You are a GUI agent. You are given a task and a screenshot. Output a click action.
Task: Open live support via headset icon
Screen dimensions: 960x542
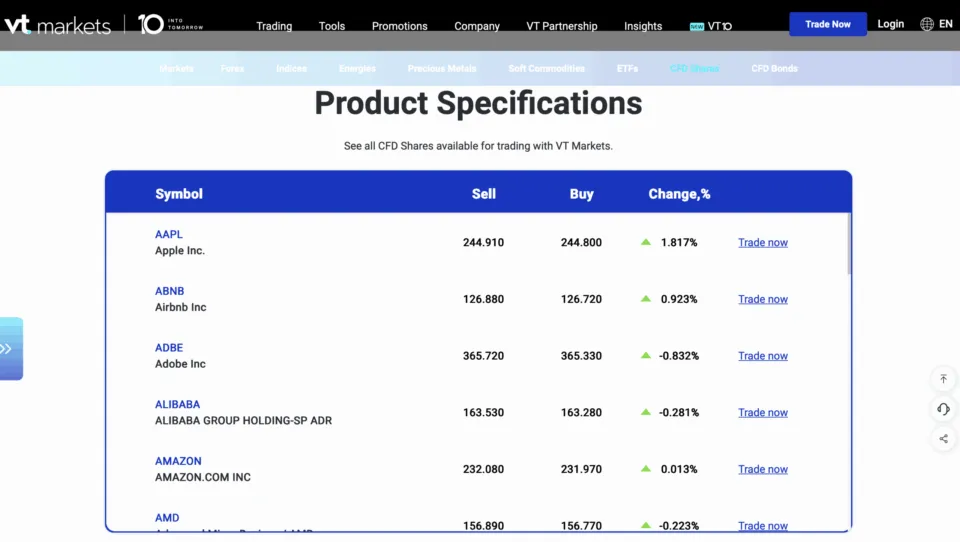943,409
